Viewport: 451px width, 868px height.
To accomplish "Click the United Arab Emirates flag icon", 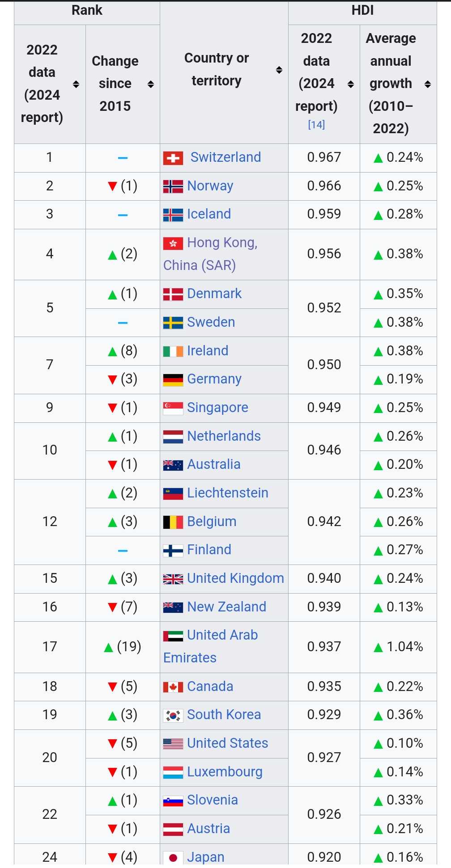I will point(173,636).
